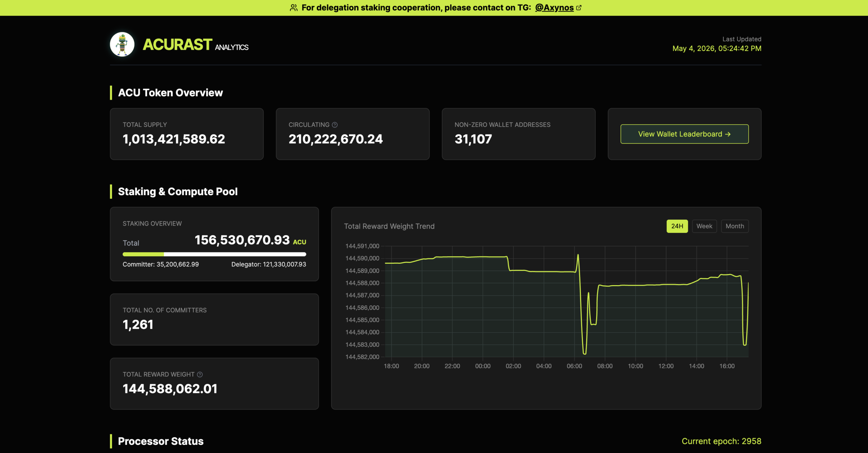
Task: Click the committer/delegator staking progress bar
Action: (x=214, y=254)
